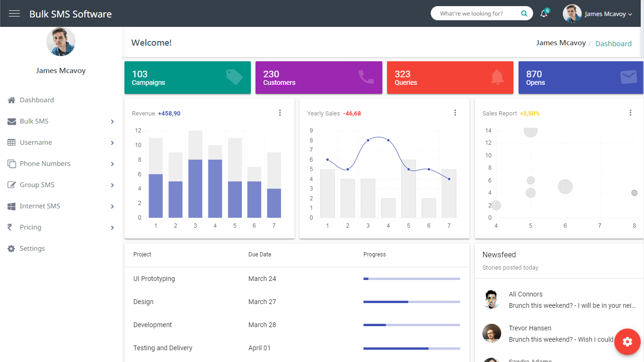Click the Queries bell icon
644x362 pixels.
pyautogui.click(x=497, y=77)
